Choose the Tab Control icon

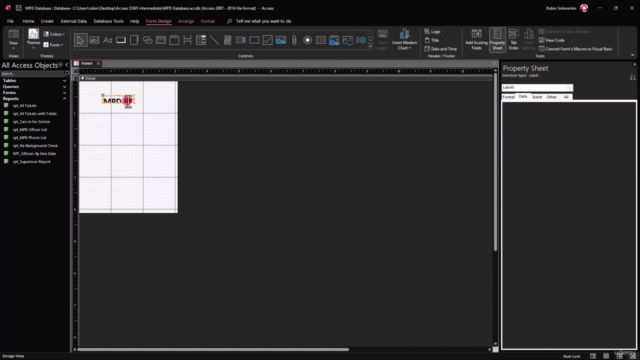point(134,40)
